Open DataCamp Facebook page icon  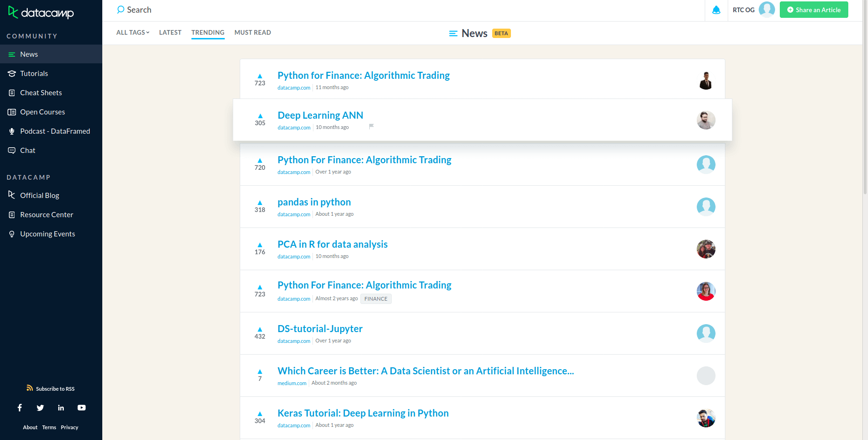[20, 408]
